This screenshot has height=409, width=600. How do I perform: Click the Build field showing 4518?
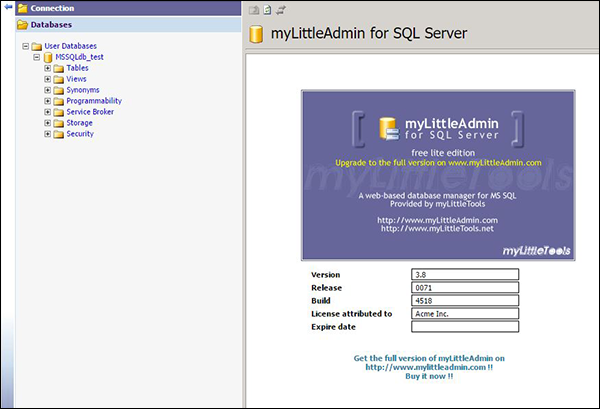[x=465, y=300]
